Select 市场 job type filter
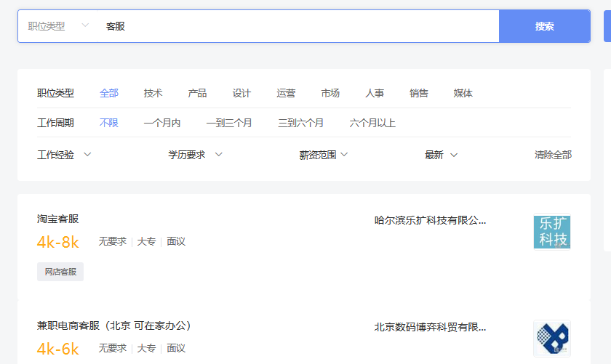Screen dimensions: 611x364 [330, 93]
